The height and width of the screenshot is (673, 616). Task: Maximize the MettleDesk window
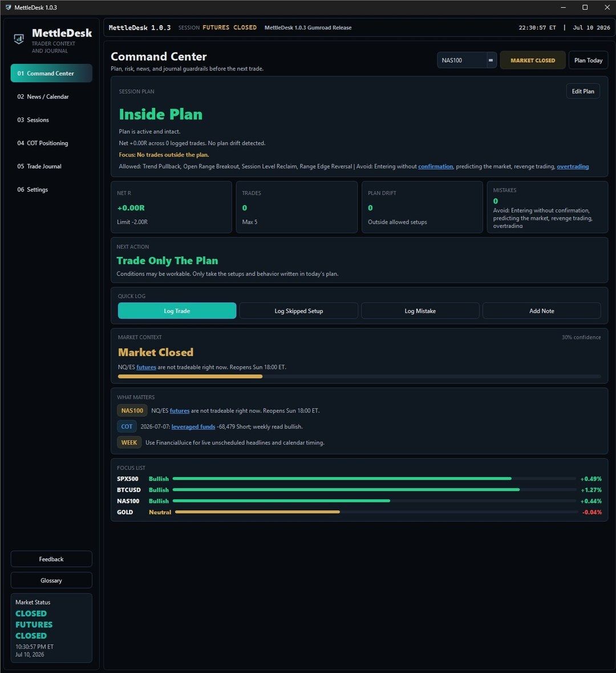(585, 7)
